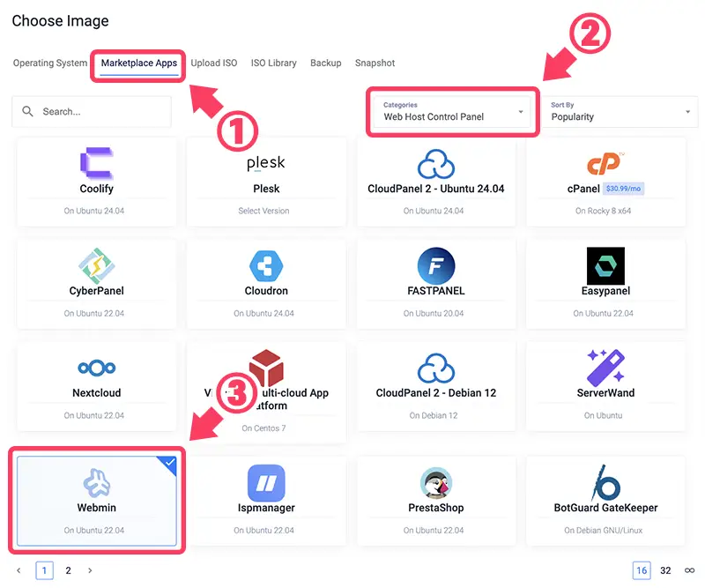Click the "Ispmanager" card title
Screen dimensions: 705x588
(x=266, y=508)
